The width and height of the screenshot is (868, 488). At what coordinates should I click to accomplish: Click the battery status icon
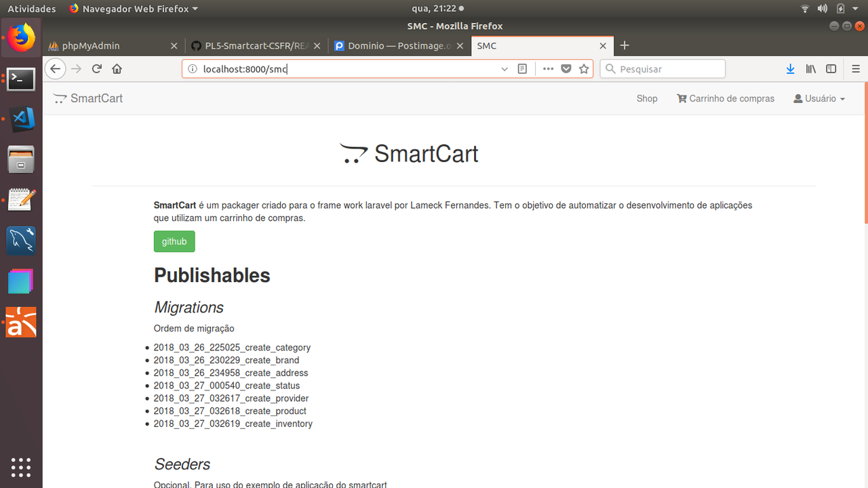point(841,9)
